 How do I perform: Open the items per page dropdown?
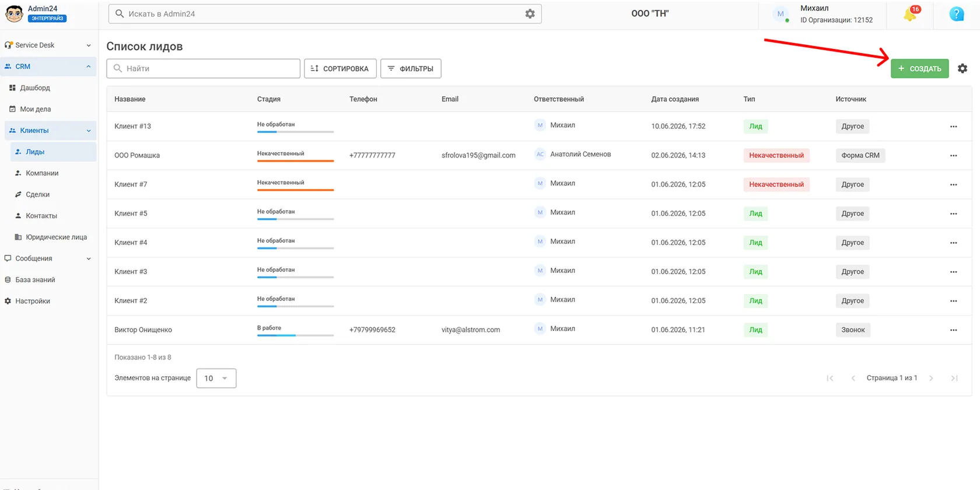[216, 378]
